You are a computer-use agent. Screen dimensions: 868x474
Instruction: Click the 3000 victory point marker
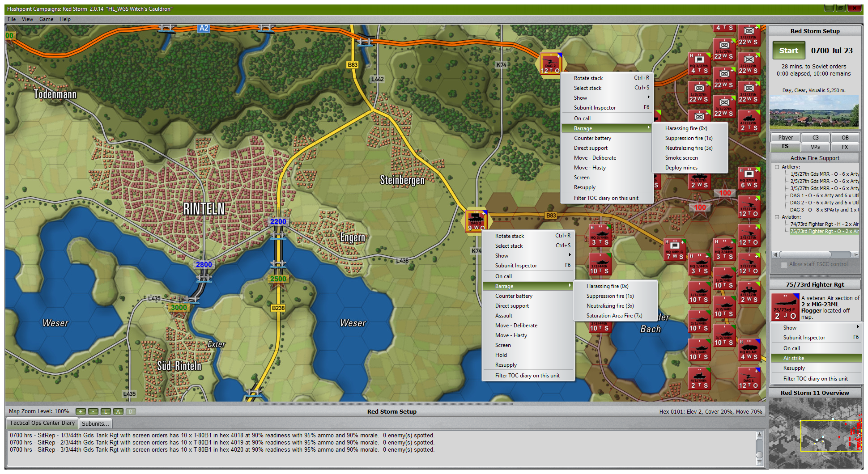click(179, 308)
